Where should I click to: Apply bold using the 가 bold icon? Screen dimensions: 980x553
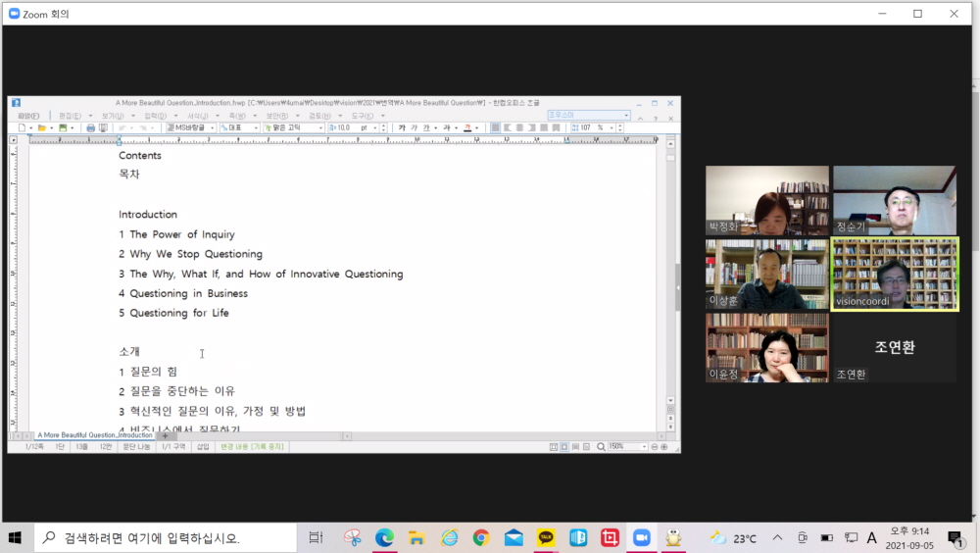401,127
